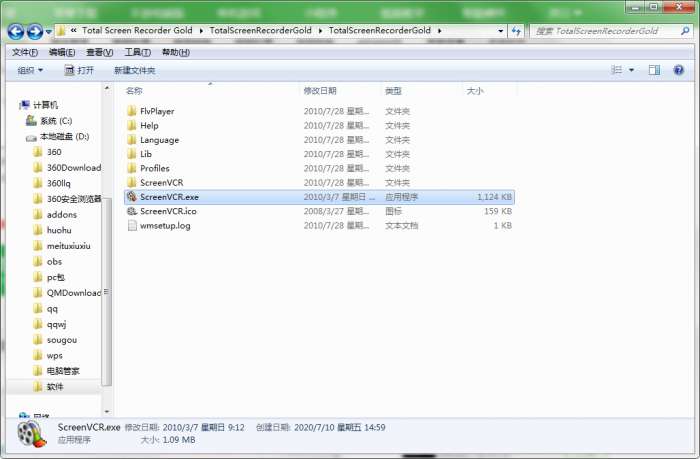The height and width of the screenshot is (459, 700).
Task: Go back with the Back arrow button
Action: pyautogui.click(x=16, y=31)
